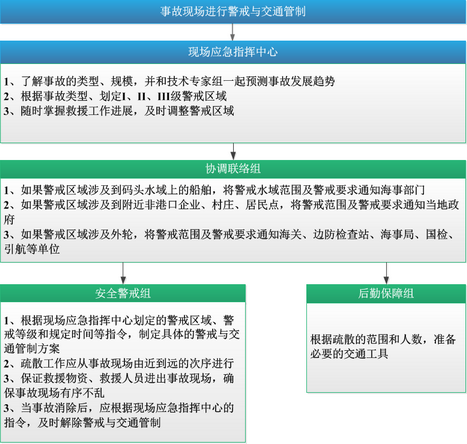Select the 现场应急指挥中心 header
The height and width of the screenshot is (444, 467).
tap(233, 52)
